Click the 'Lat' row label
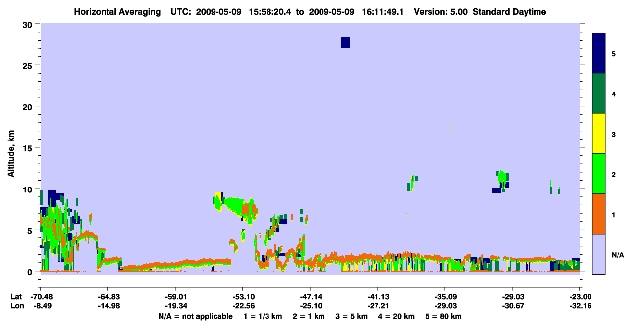Viewport: 644px width, 330px height. [16, 297]
